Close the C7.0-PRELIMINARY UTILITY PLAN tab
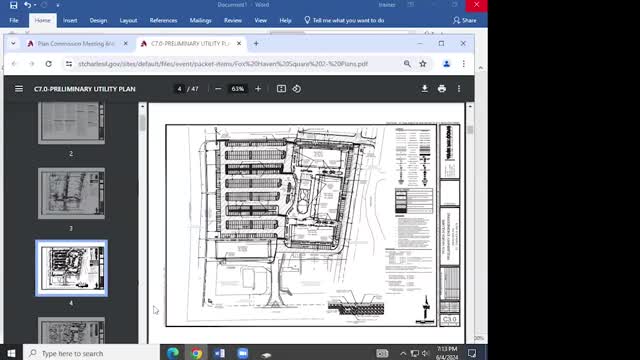The image size is (640, 360). pos(239,43)
